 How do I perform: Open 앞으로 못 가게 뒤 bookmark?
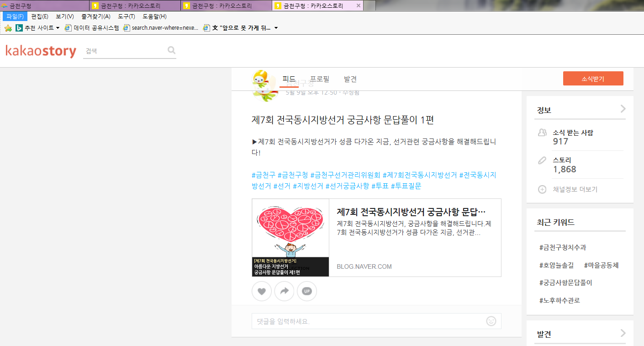coord(237,28)
